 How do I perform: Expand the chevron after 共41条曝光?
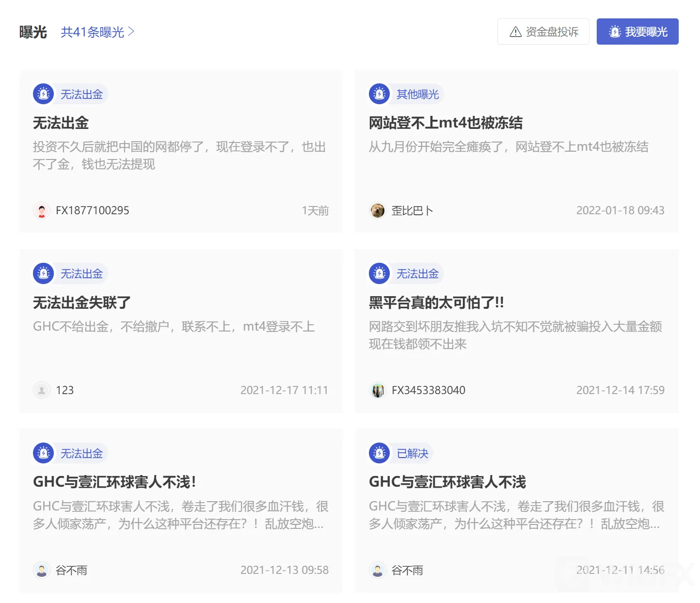pos(131,32)
